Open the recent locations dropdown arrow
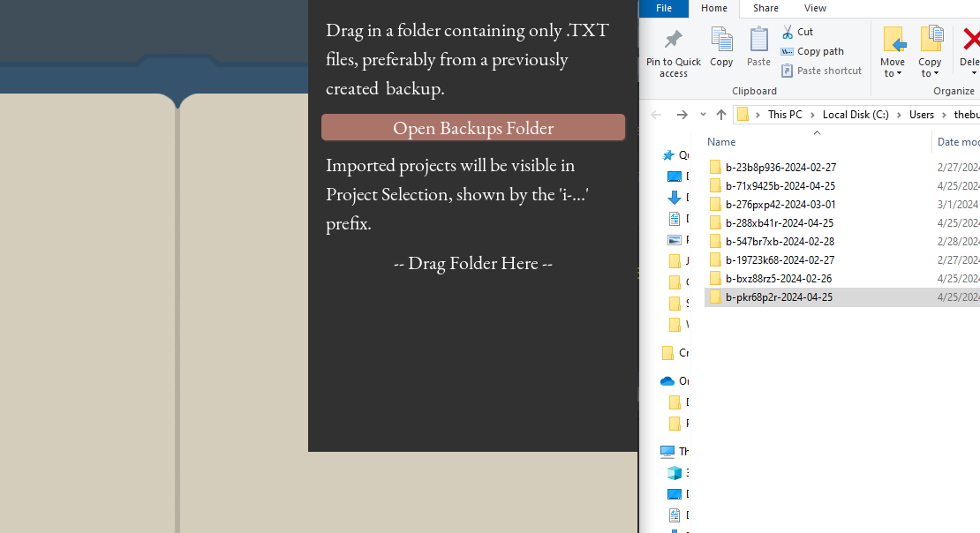980x533 pixels. (703, 115)
